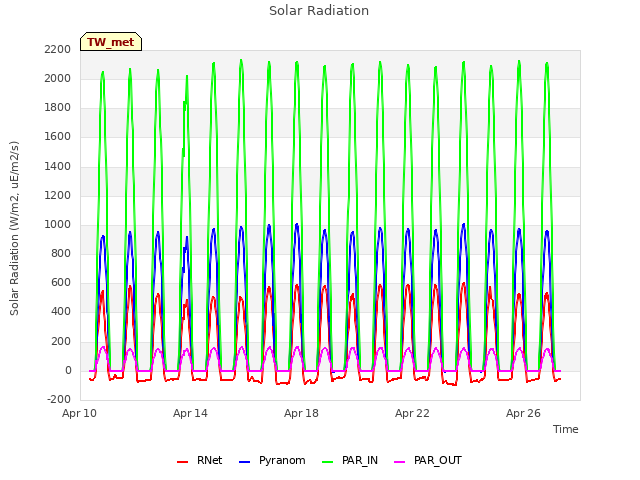The height and width of the screenshot is (480, 640).
Task: Toggle RNet series in the legend
Action: (200, 460)
